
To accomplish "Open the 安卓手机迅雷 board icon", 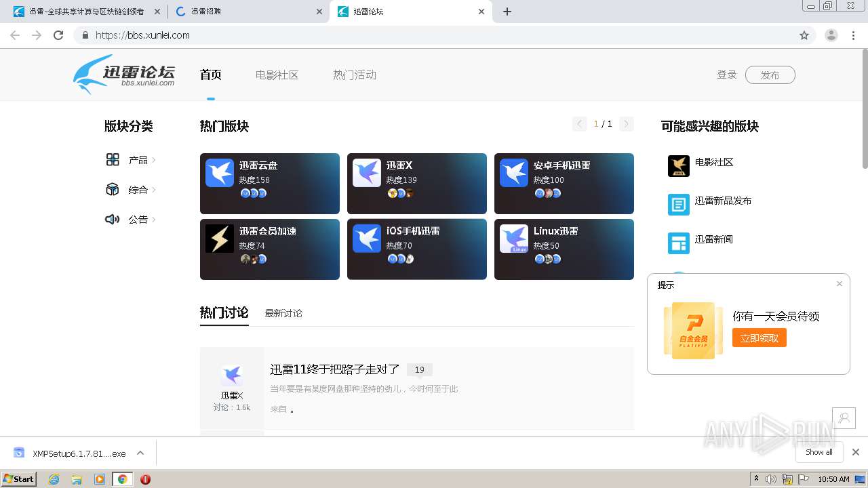I will coord(514,173).
